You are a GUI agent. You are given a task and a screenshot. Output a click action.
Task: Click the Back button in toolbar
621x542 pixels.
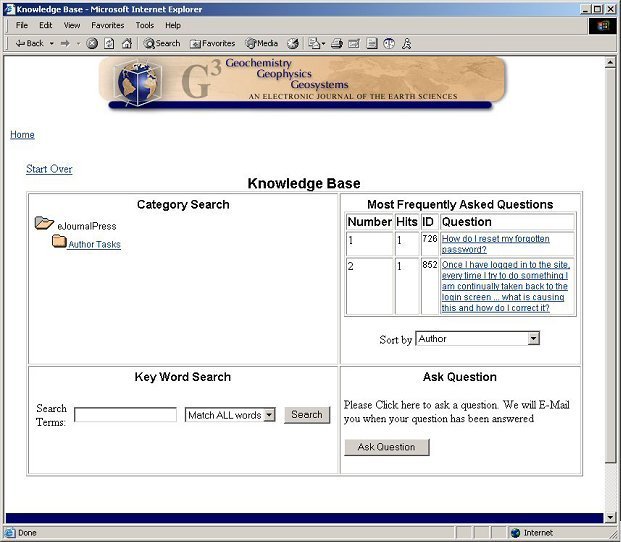click(29, 43)
